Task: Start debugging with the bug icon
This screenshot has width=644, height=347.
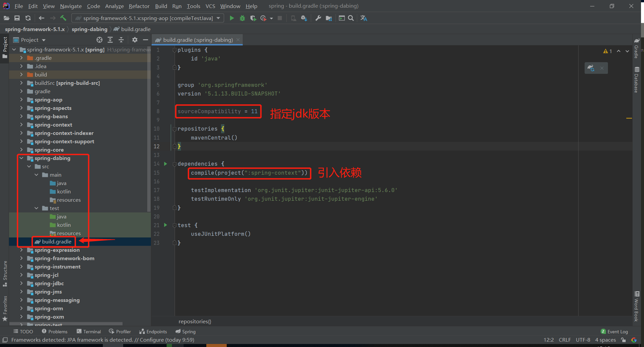Action: 242,18
